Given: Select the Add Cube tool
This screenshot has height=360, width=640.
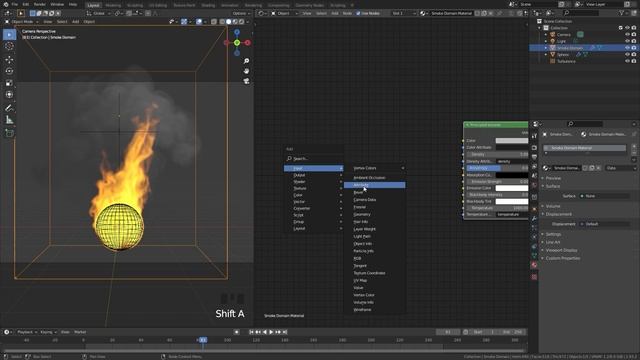Looking at the screenshot, I should tap(9, 133).
